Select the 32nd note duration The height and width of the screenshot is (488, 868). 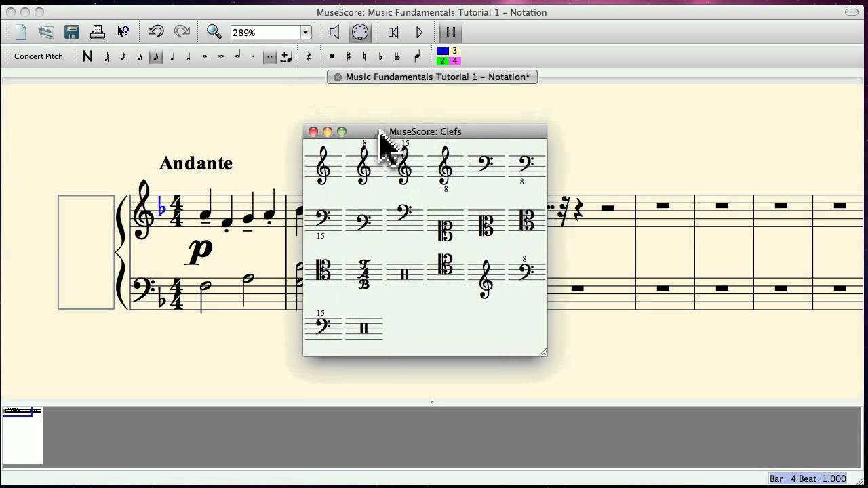[123, 57]
